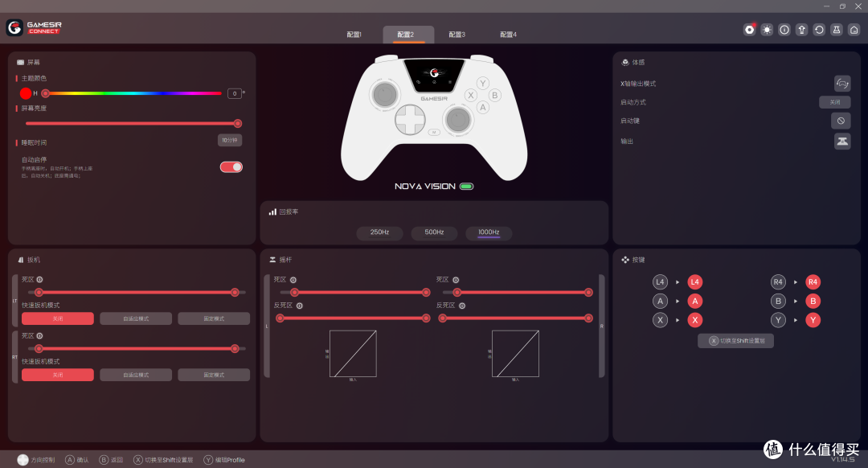Click the circular reset arrow icon
The width and height of the screenshot is (868, 468).
coord(819,30)
